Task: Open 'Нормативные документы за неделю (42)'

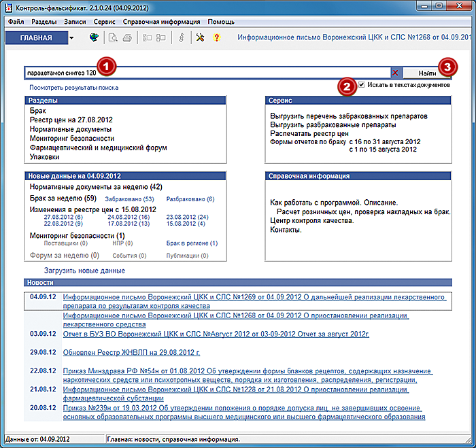Action: coord(96,187)
